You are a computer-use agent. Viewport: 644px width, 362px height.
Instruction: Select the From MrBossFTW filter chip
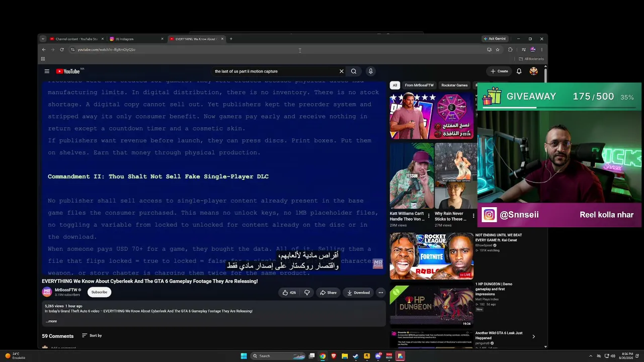click(419, 85)
